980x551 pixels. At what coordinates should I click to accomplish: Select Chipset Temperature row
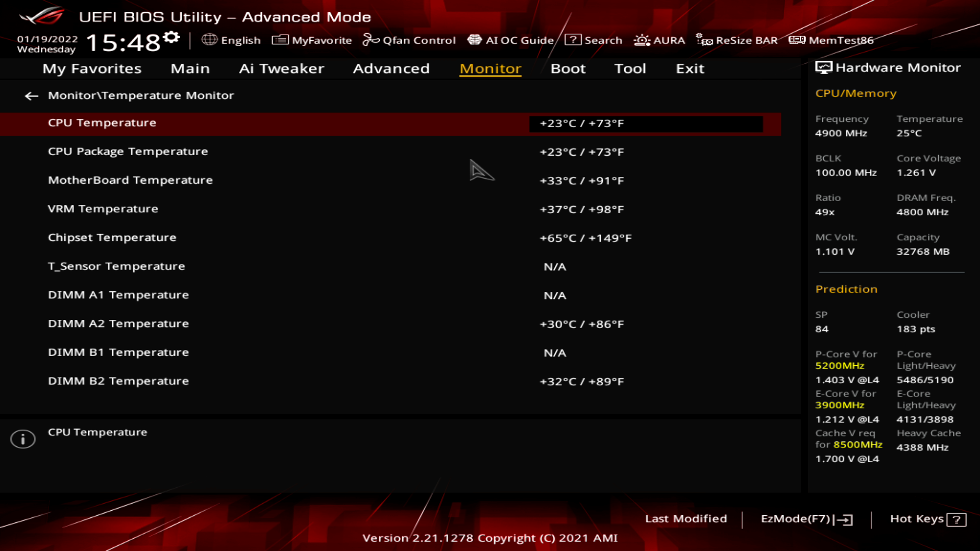(390, 238)
